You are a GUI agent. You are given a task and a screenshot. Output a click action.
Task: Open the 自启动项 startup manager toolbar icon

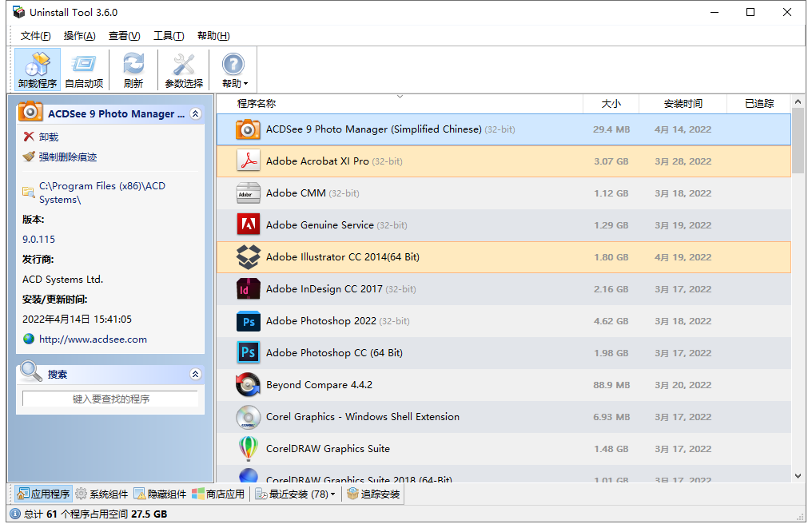point(84,69)
